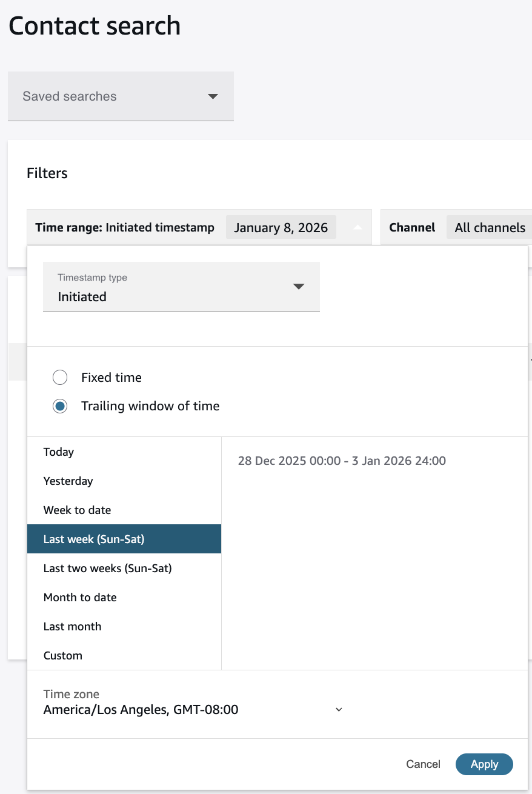Select the Fixed time radio button
The height and width of the screenshot is (794, 532).
60,378
